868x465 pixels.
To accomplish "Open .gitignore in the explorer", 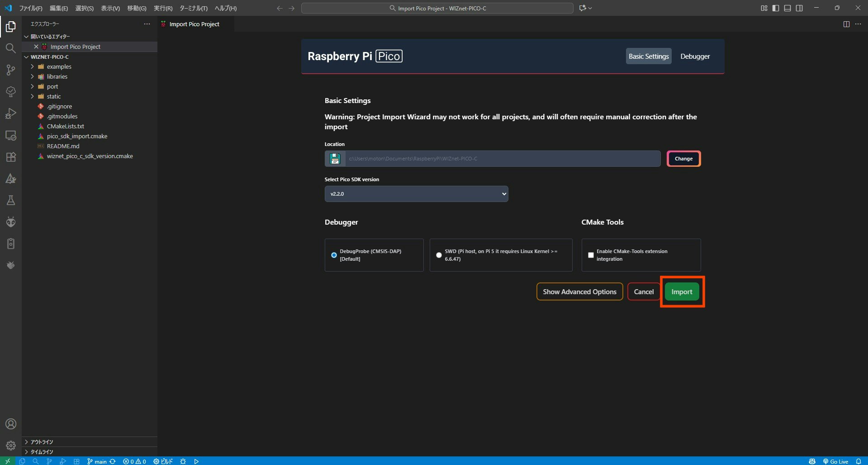I will 60,107.
